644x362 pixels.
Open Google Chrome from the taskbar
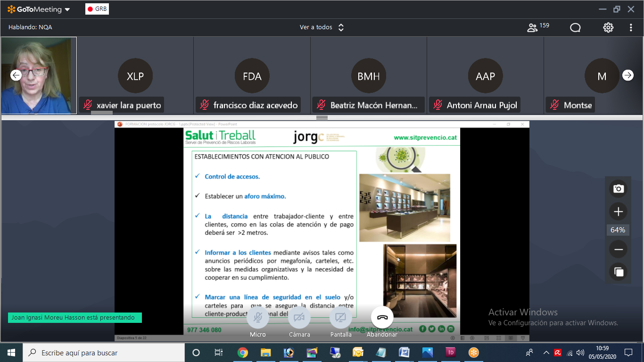[x=242, y=353]
